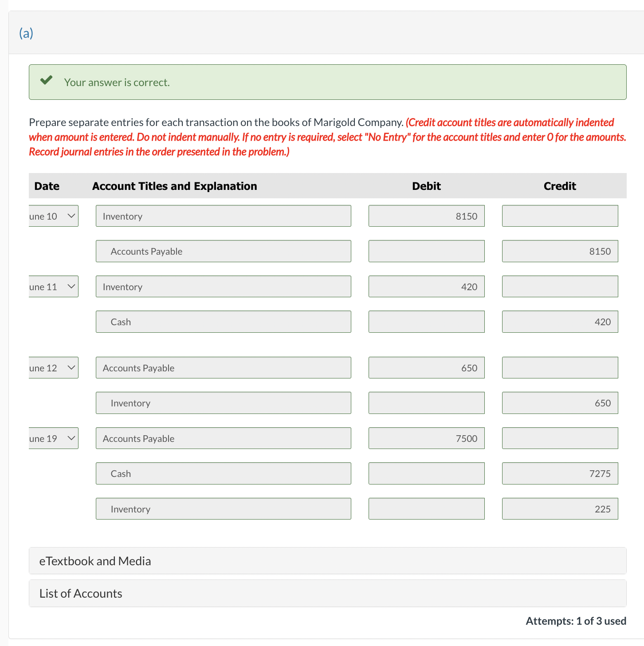
Task: Click the green checkmark icon
Action: click(46, 81)
